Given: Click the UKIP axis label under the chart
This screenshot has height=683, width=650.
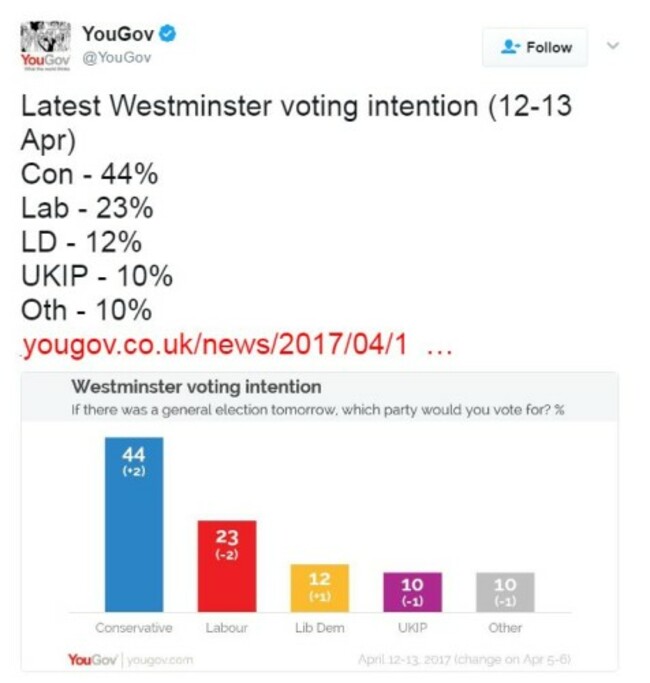Looking at the screenshot, I should point(413,628).
